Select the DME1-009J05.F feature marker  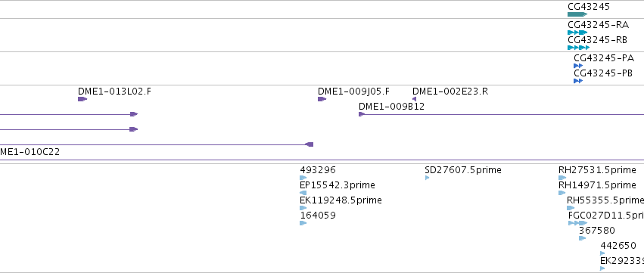(322, 99)
